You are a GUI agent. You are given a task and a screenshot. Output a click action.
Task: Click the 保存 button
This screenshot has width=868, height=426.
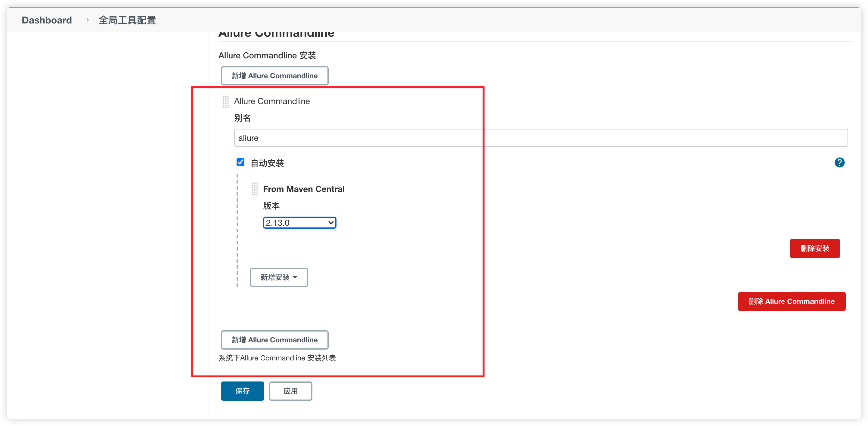tap(242, 390)
